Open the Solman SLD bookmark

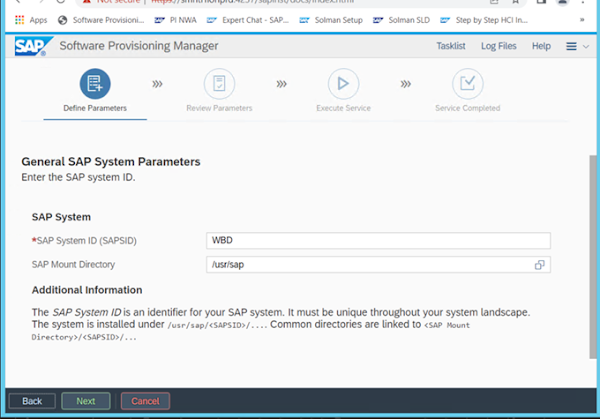(401, 20)
